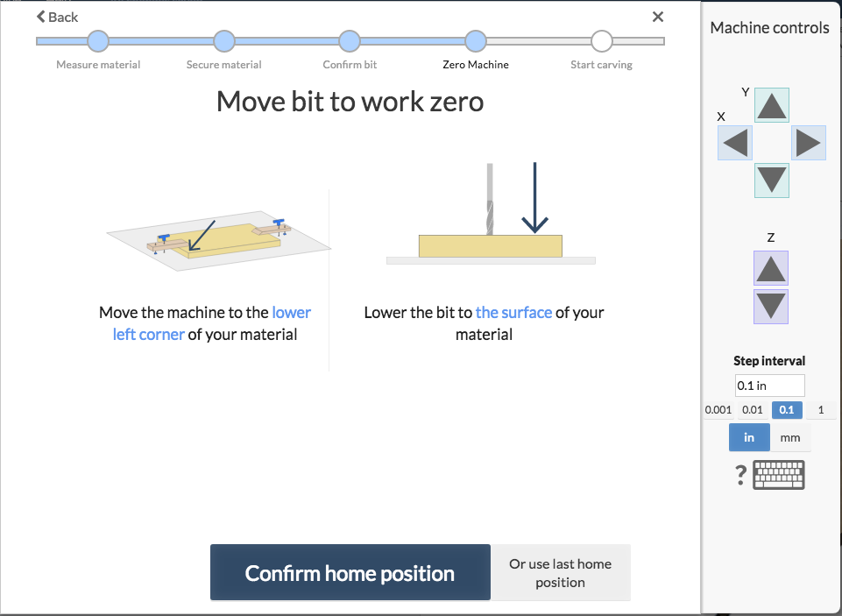Click the question mark help icon

(x=740, y=476)
